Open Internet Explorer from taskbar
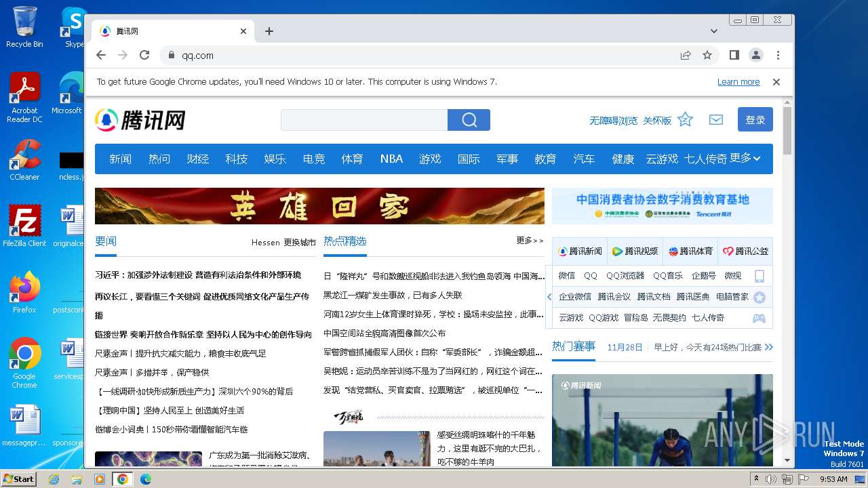868x488 pixels. [54, 479]
